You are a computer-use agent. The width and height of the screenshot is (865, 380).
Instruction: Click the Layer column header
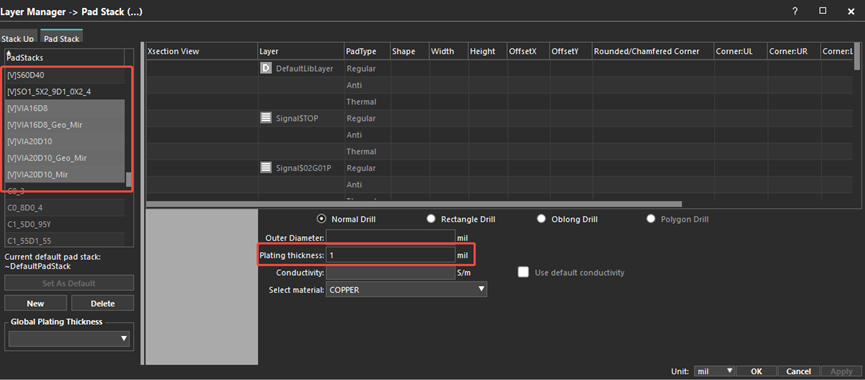[x=301, y=51]
